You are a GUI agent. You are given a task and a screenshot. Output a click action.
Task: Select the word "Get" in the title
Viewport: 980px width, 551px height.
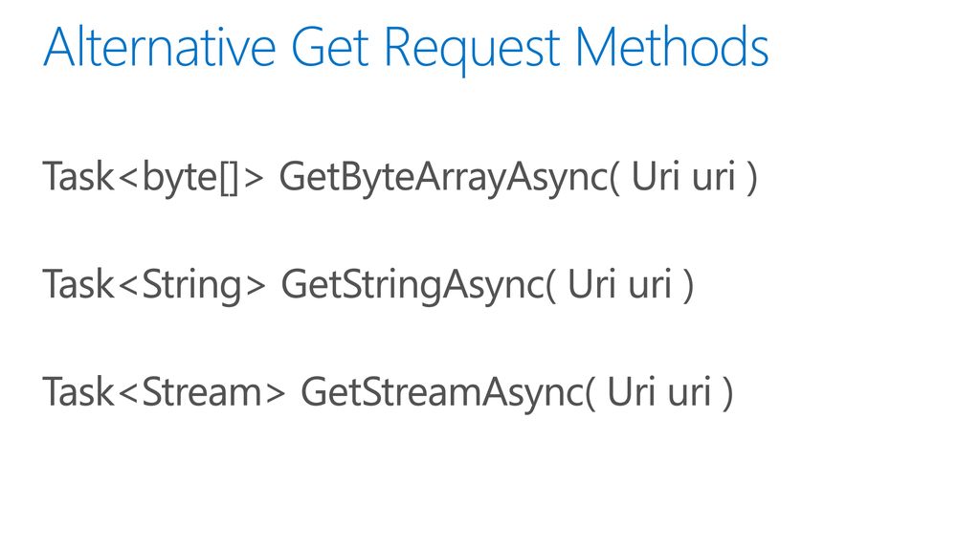pos(329,47)
